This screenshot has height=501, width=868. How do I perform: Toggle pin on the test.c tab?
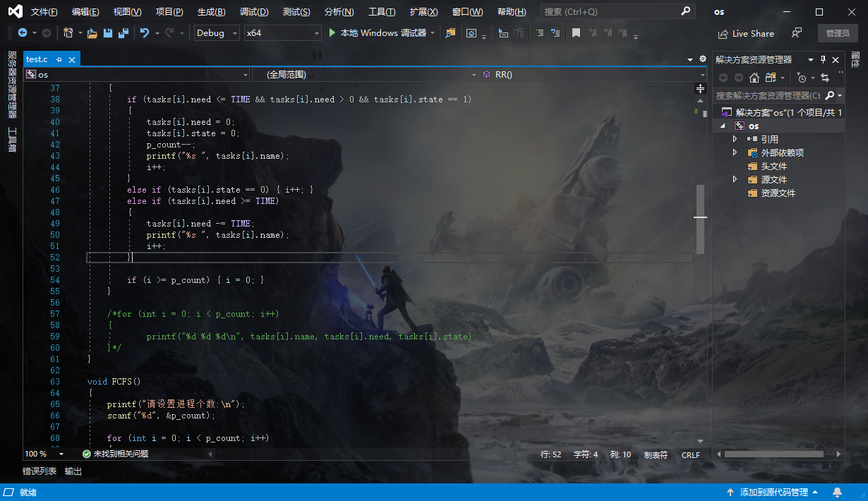tap(59, 60)
